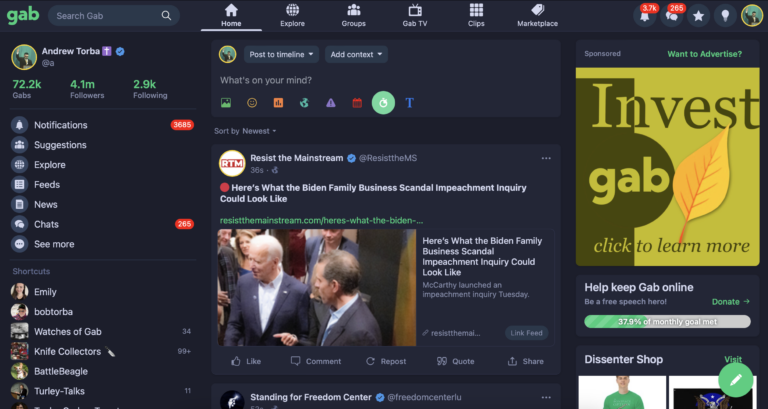Click the Donate link

click(x=731, y=301)
